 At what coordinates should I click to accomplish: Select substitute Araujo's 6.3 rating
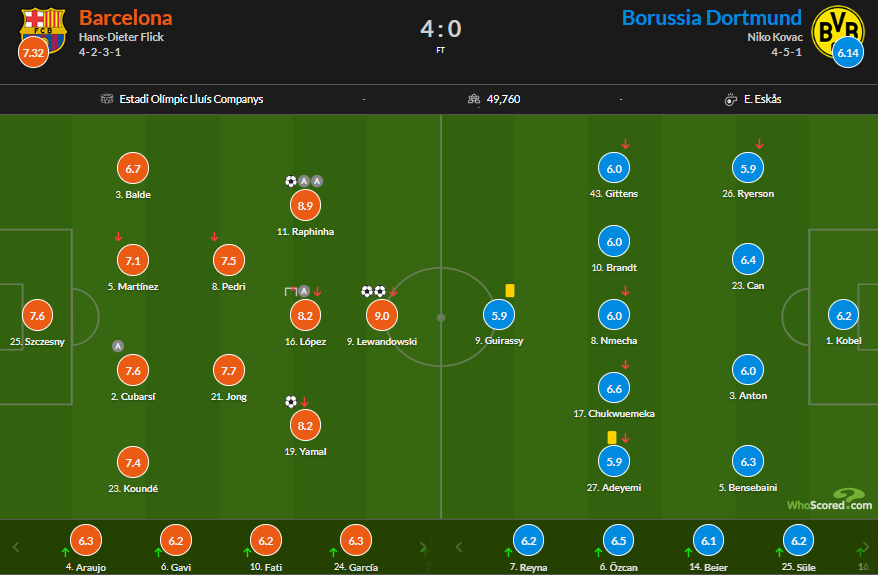click(x=86, y=540)
